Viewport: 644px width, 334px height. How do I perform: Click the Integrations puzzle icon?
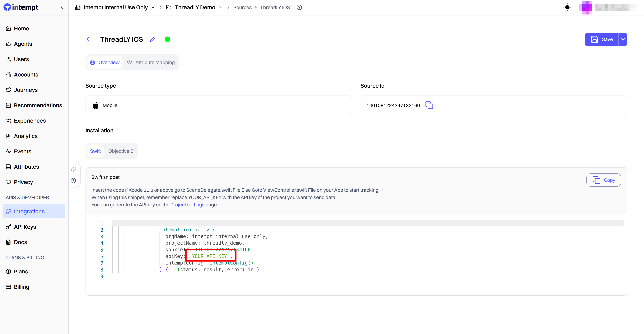coord(9,211)
